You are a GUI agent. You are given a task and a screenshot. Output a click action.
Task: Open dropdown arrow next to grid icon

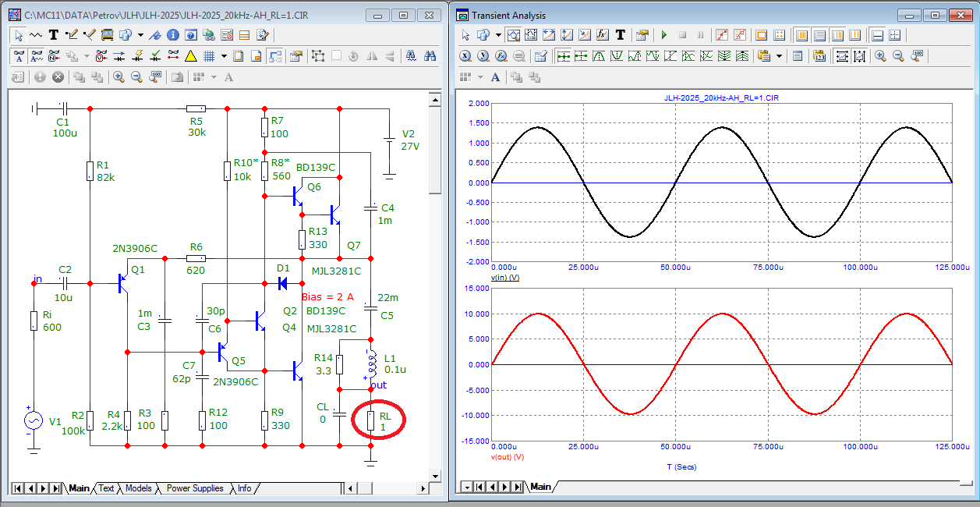click(x=224, y=56)
